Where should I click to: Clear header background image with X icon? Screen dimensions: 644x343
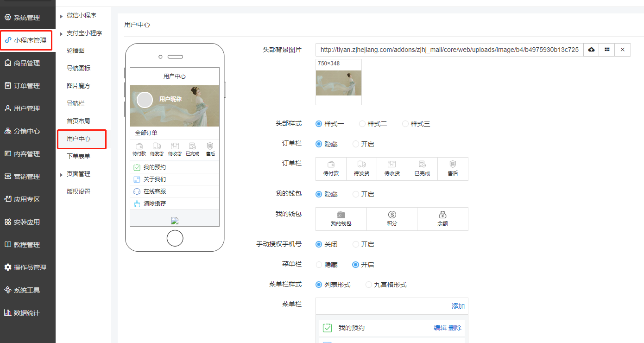tap(623, 50)
